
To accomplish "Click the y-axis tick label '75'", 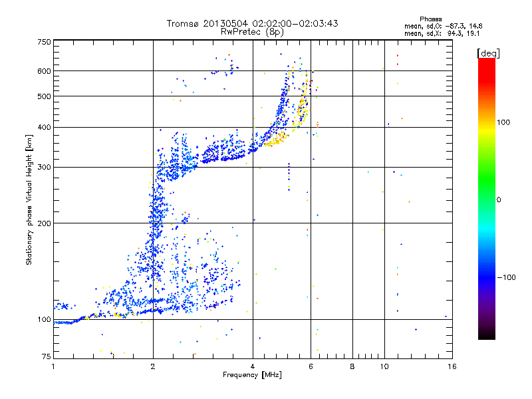I will (47, 356).
